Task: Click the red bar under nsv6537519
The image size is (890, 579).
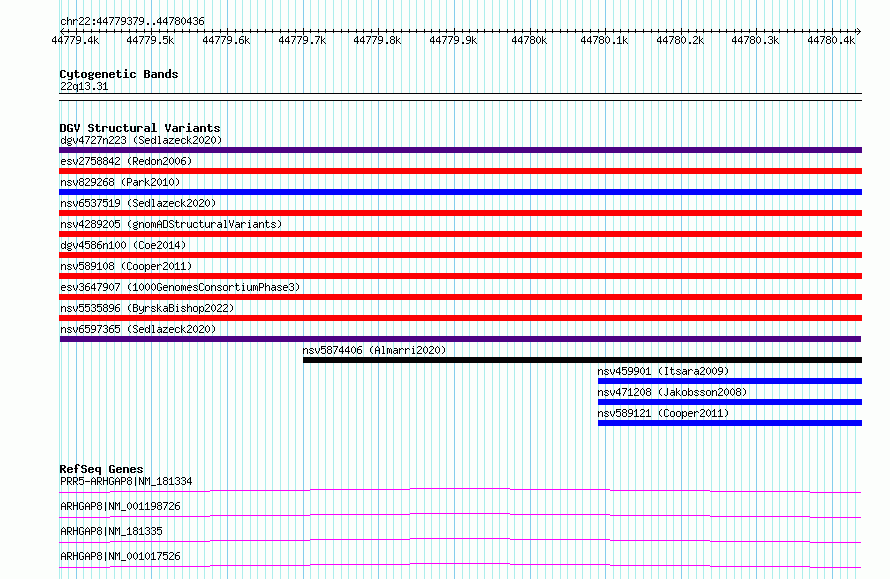Action: [460, 213]
